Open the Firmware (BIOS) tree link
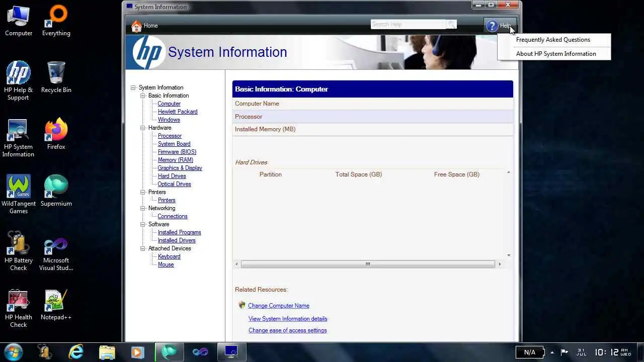The width and height of the screenshot is (644, 362). click(177, 152)
